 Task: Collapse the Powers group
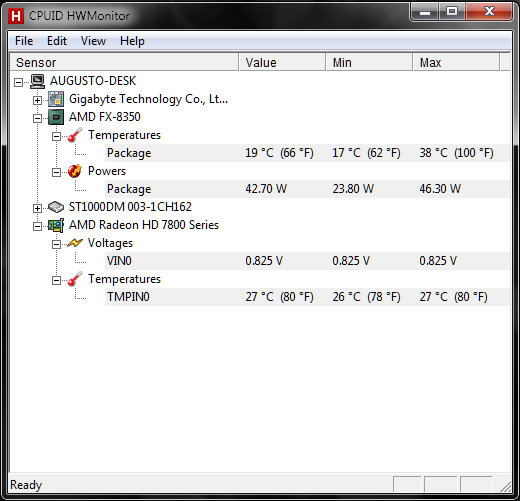pos(56,172)
